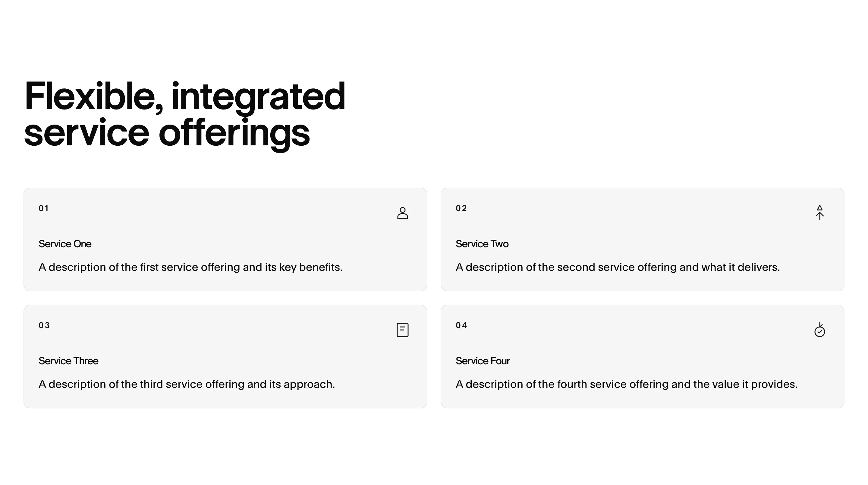Select the Service One title
This screenshot has height=485, width=868.
(x=65, y=244)
